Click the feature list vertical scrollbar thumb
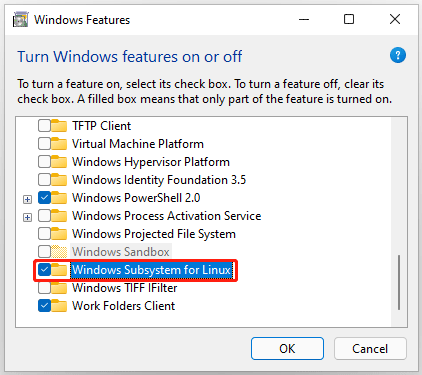Image resolution: width=422 pixels, height=375 pixels. pos(399,283)
